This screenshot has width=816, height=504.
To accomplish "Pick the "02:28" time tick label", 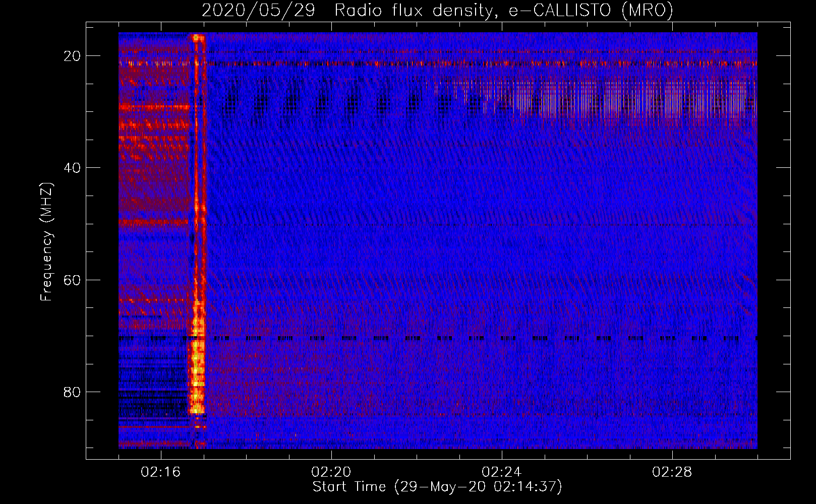I will [x=672, y=472].
